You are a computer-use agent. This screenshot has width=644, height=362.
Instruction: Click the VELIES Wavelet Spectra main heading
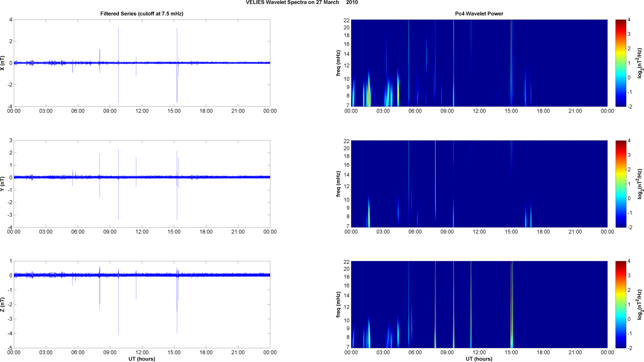(301, 3)
